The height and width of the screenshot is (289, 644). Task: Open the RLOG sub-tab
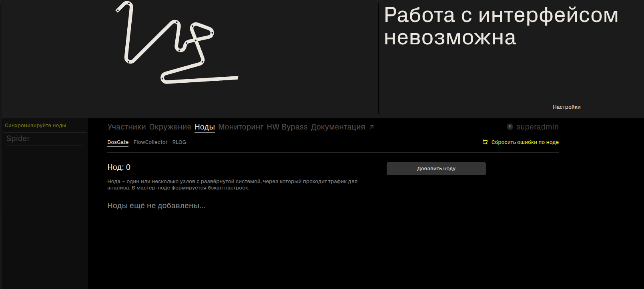point(179,142)
